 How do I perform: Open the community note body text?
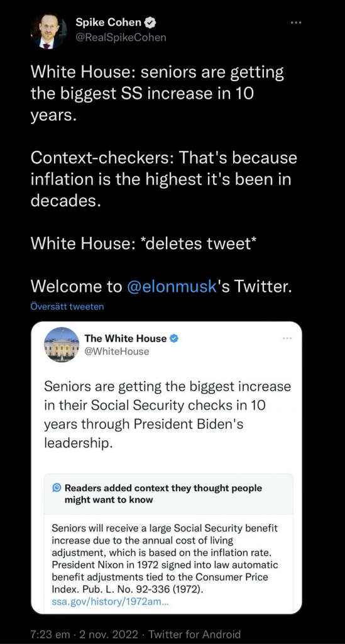166,561
